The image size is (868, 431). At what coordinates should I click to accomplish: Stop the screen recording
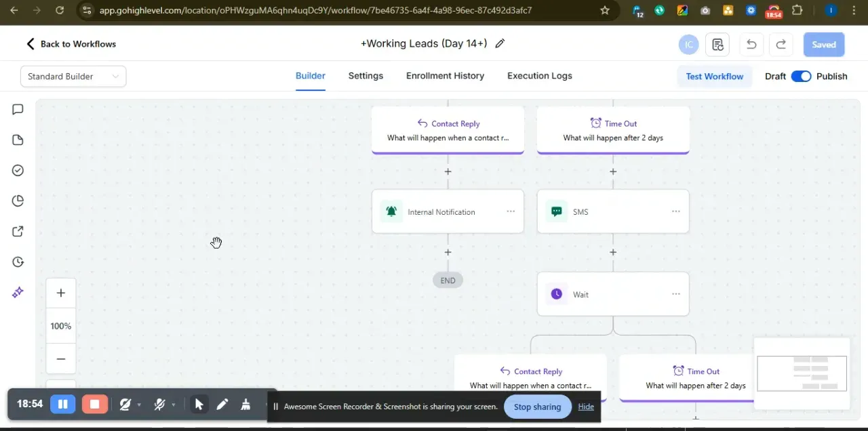point(94,405)
